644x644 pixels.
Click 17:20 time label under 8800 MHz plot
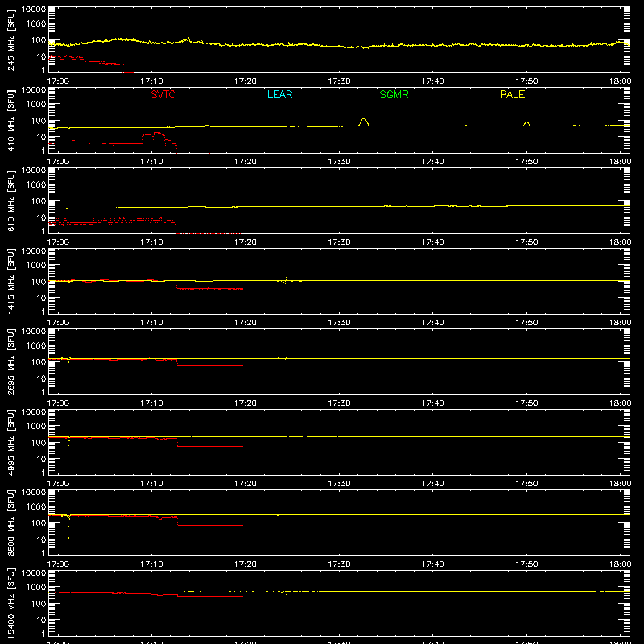[x=246, y=564]
